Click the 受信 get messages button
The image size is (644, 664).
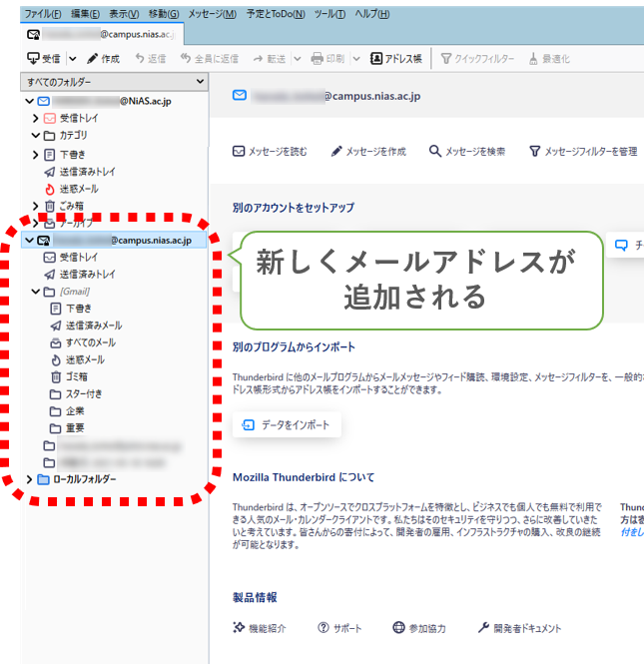coord(44,59)
